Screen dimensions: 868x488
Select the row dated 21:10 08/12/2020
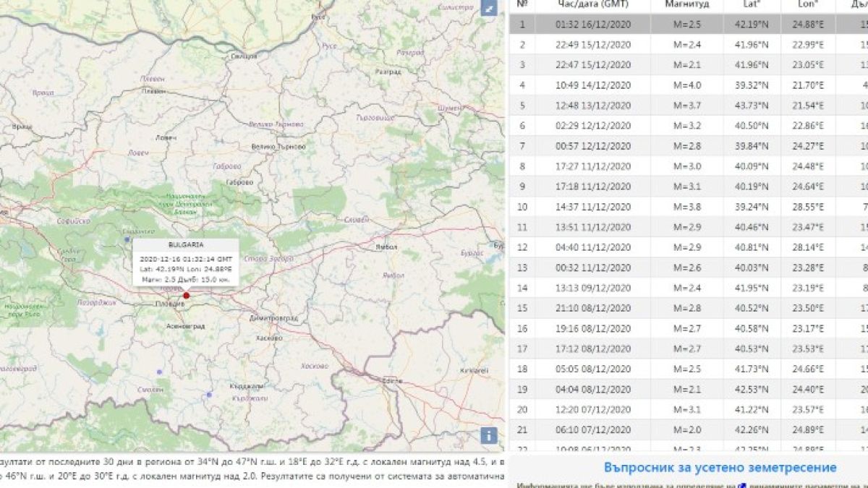pos(689,307)
